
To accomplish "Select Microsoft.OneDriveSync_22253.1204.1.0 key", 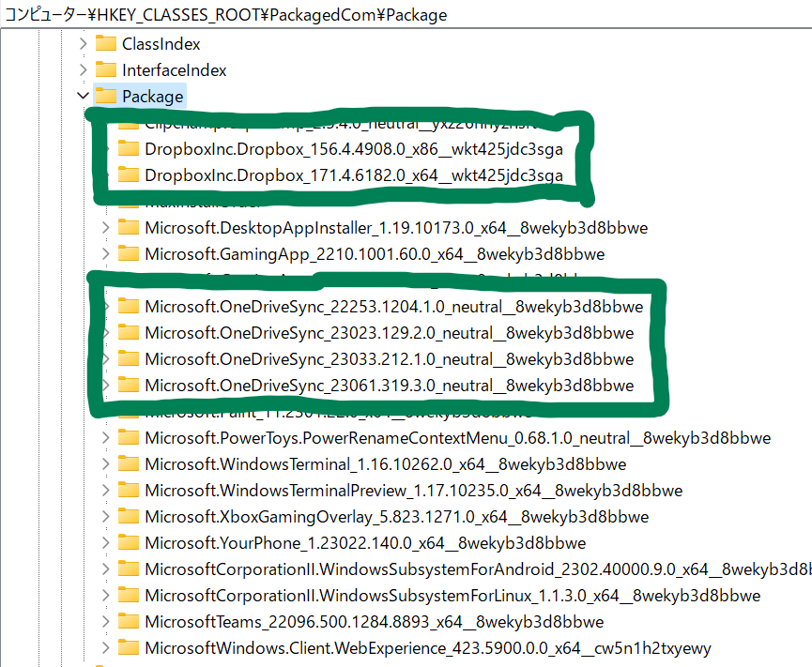I will pyautogui.click(x=394, y=307).
